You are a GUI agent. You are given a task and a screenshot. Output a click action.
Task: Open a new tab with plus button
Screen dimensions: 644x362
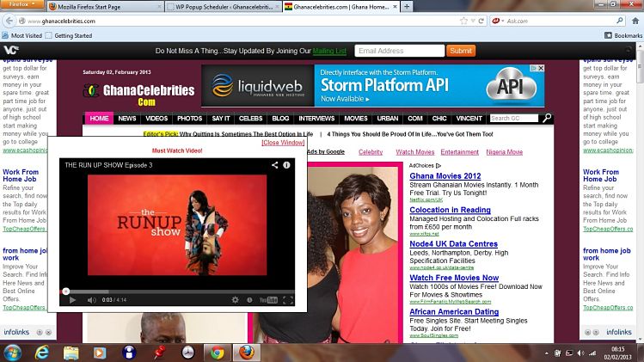(407, 7)
